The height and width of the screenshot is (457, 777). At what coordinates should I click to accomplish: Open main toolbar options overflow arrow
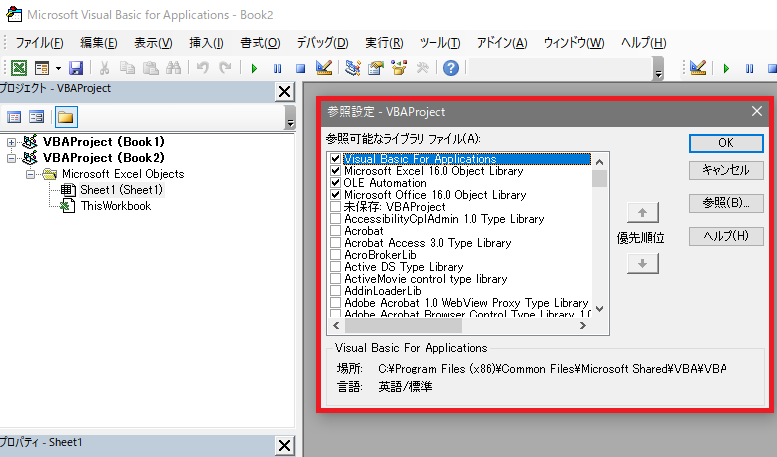pos(659,68)
